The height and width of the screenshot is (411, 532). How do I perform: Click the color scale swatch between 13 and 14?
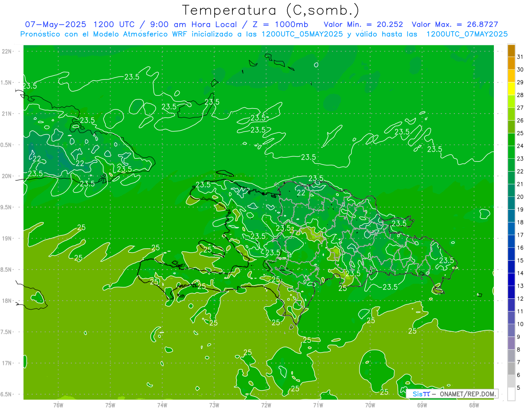click(511, 279)
